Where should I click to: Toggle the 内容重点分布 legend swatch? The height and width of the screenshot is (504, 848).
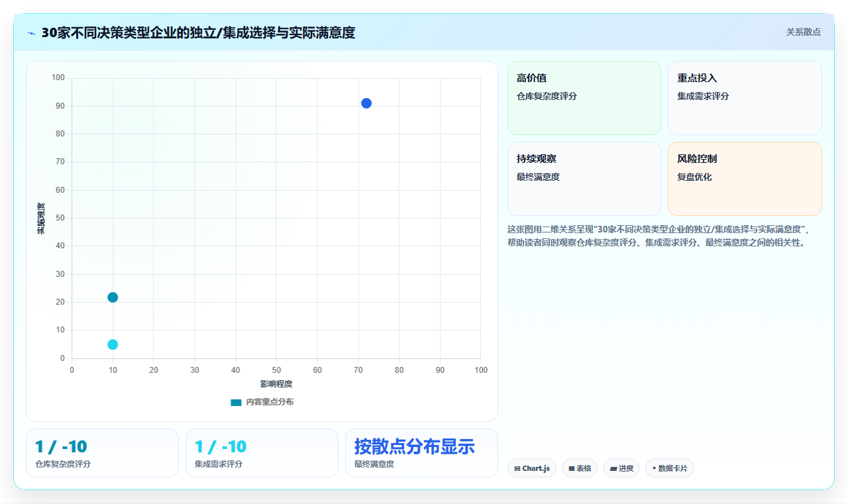(236, 402)
